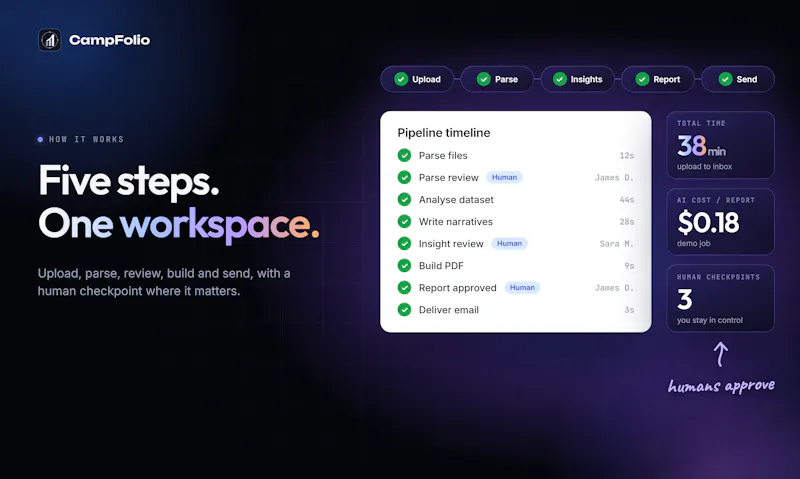The width and height of the screenshot is (800, 479).
Task: Click the 'Insight review' row label
Action: (x=451, y=244)
